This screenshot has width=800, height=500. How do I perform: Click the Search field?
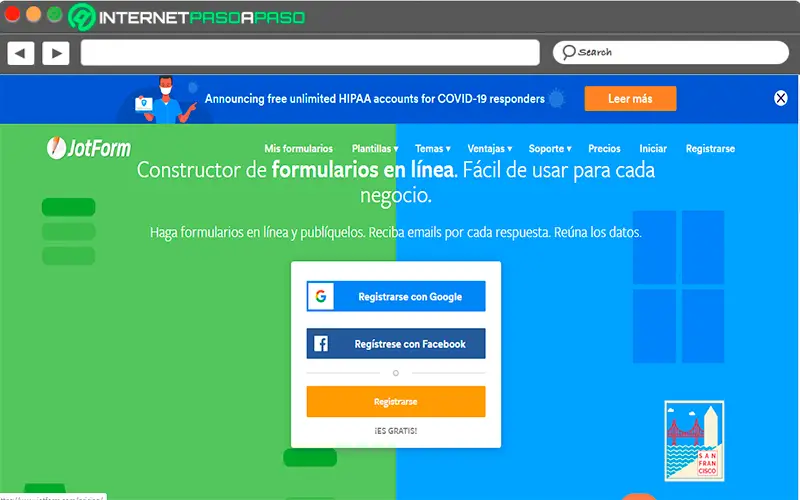tap(671, 53)
